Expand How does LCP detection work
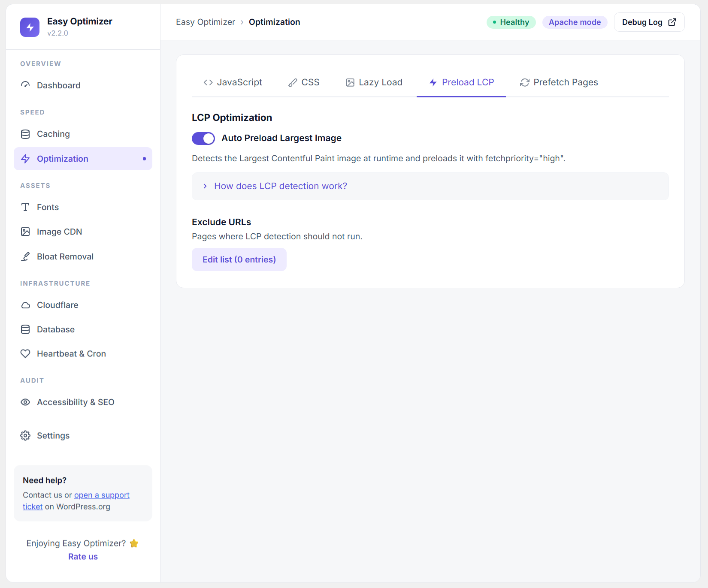 (430, 186)
